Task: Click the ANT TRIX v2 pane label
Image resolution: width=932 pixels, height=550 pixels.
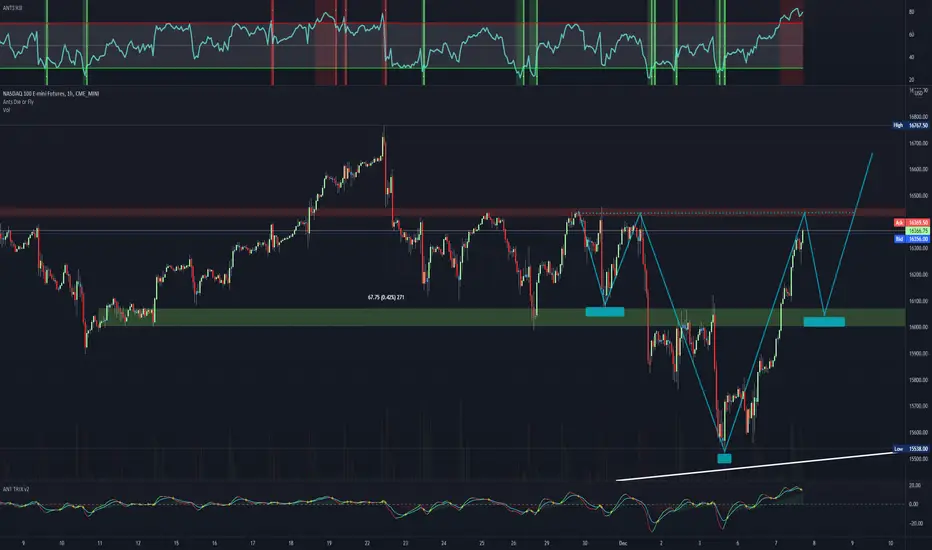Action: 16,489
